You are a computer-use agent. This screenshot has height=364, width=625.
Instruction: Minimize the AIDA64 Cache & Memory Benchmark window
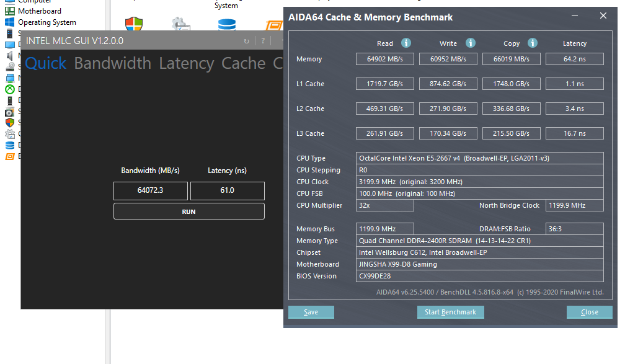pyautogui.click(x=575, y=16)
